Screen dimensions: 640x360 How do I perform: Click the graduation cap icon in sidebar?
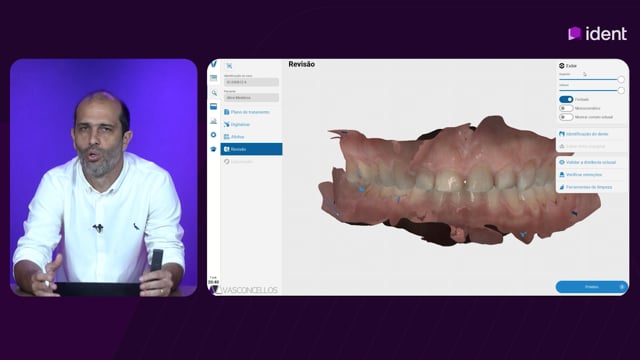[x=213, y=149]
